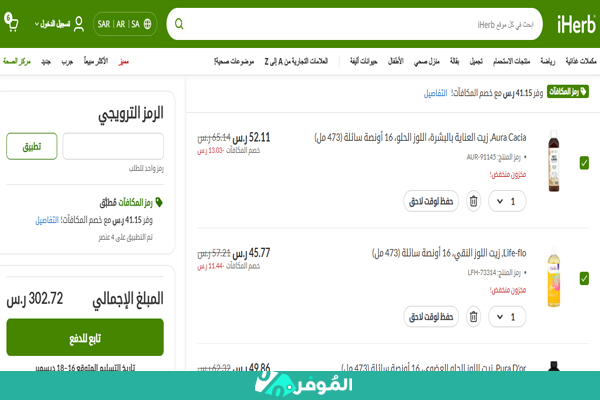Click المبلغ الإجمالي label
Image resolution: width=600 pixels, height=400 pixels.
128,299
